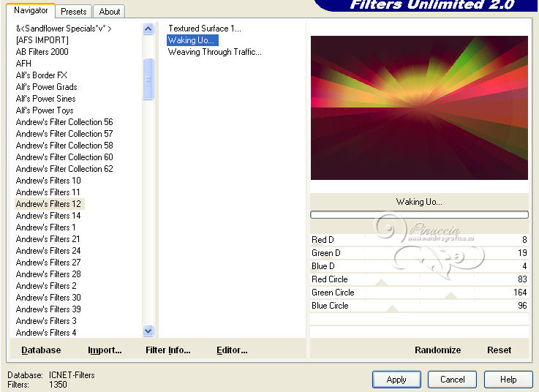Adjust the Red D slider
The height and width of the screenshot is (392, 539).
click(419, 240)
